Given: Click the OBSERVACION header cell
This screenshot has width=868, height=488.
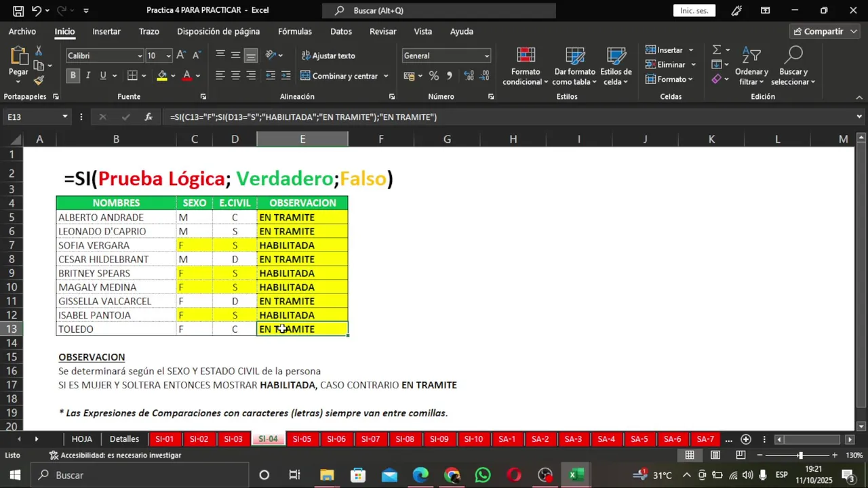Looking at the screenshot, I should pos(302,203).
